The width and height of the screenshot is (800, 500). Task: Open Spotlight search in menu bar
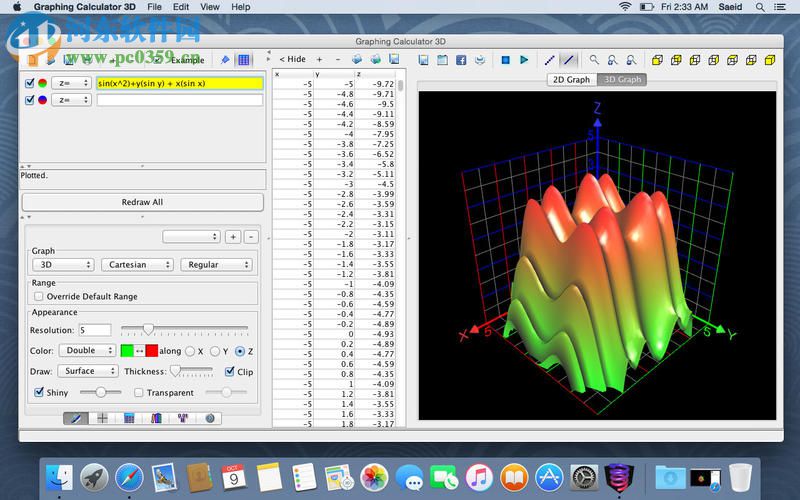click(x=760, y=7)
